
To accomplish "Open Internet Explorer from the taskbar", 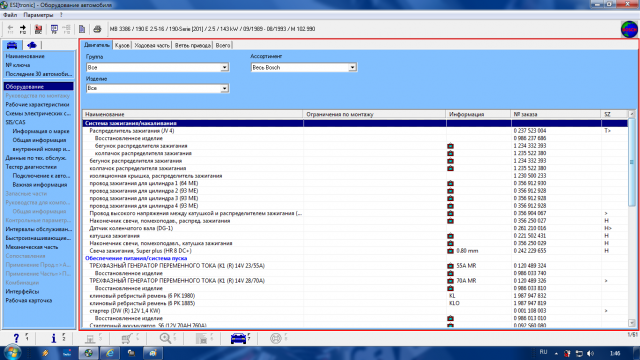I will [x=110, y=353].
